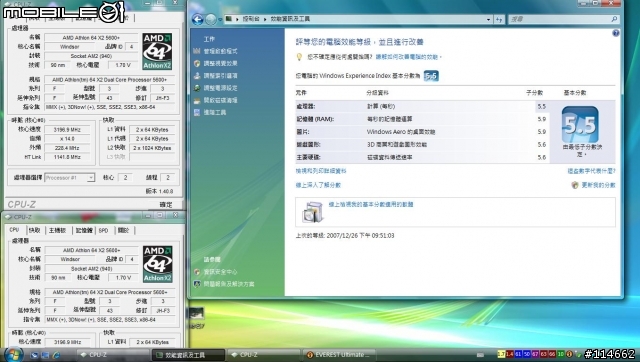640x362 pixels.
Task: Switch to the first CPU-Z taskbar button
Action: pyautogui.click(x=112, y=355)
